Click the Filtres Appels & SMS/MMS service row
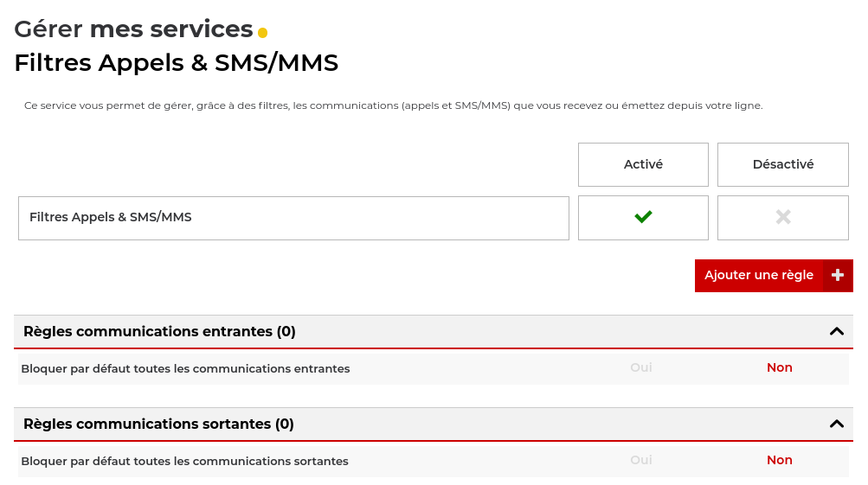This screenshot has width=868, height=485. point(293,218)
